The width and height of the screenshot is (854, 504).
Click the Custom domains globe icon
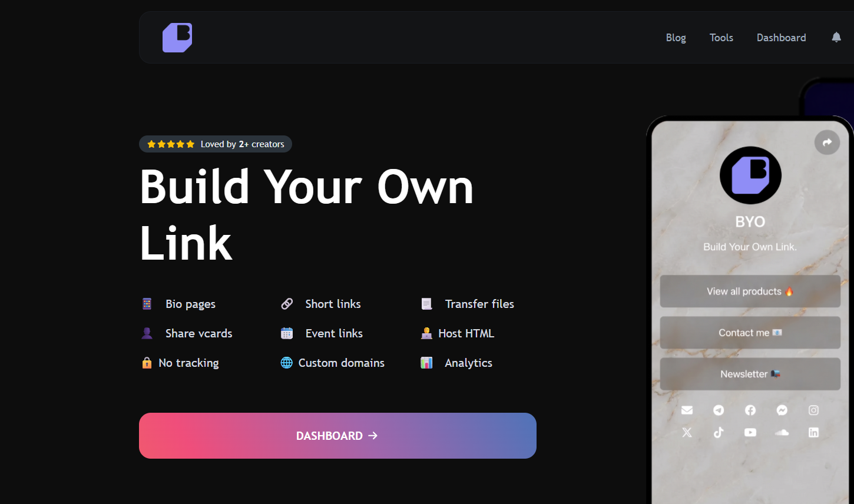coord(287,363)
